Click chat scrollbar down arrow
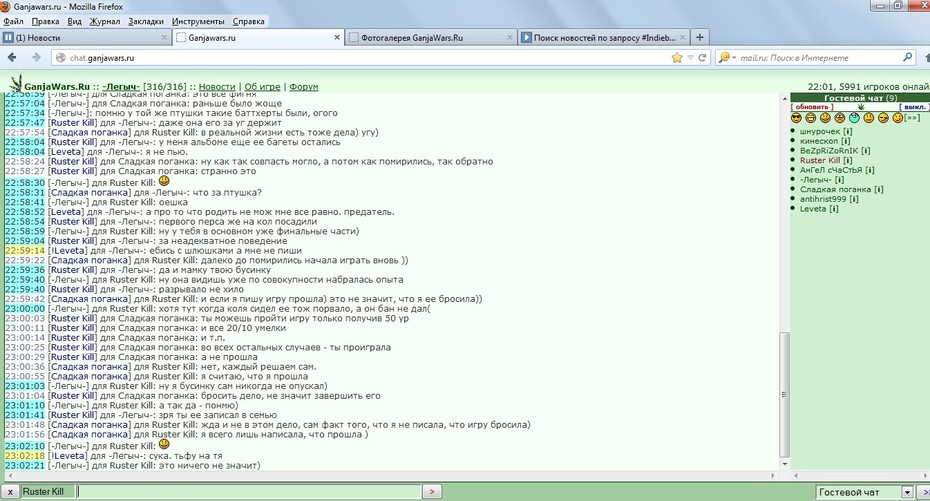This screenshot has height=501, width=930. point(785,465)
